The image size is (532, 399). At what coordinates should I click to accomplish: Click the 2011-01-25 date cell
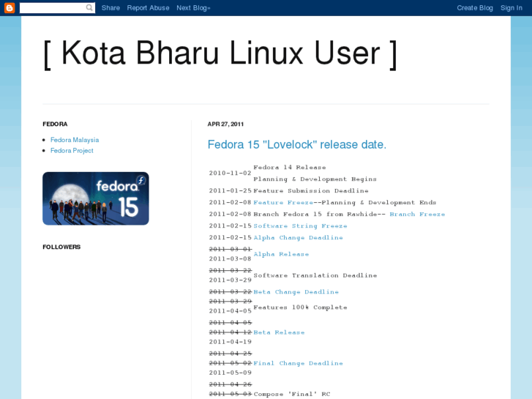pos(231,191)
